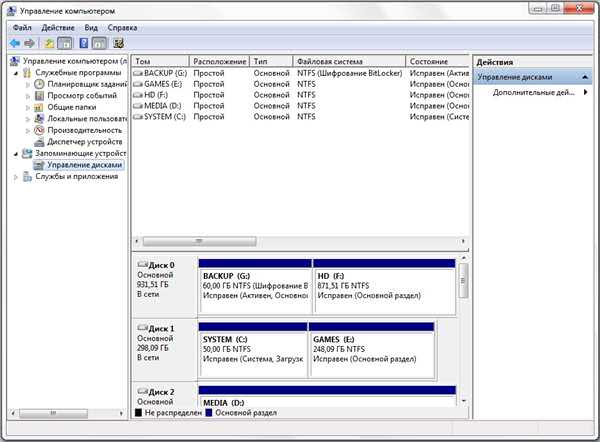Click the Back arrow toolbar icon
Image resolution: width=600 pixels, height=442 pixels.
(x=15, y=43)
